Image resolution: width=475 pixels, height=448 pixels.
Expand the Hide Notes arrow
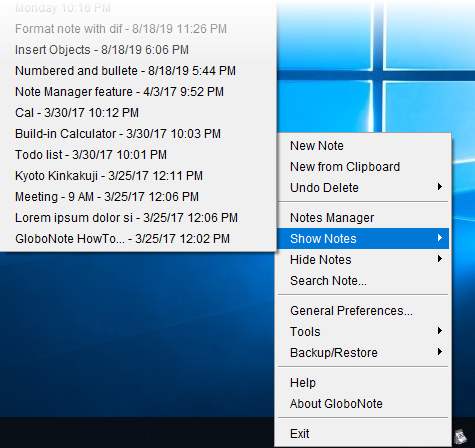point(440,259)
